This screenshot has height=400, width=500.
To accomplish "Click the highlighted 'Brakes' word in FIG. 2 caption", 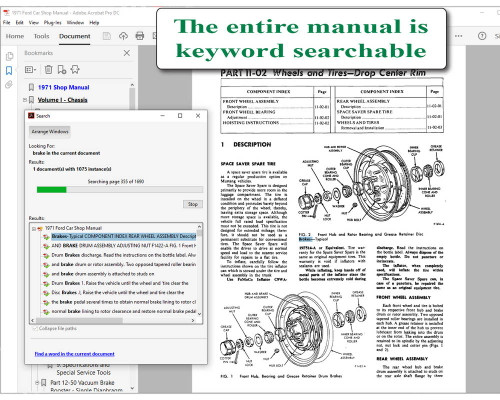I will coord(306,239).
